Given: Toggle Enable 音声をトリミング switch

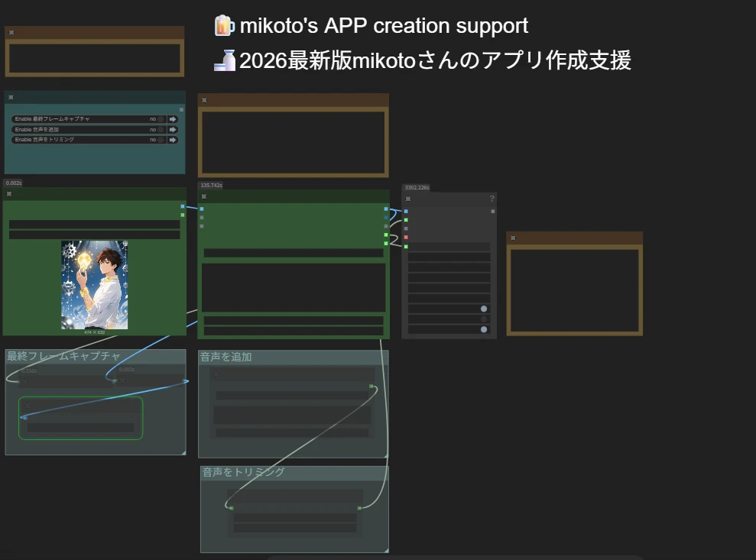Looking at the screenshot, I should tap(161, 140).
